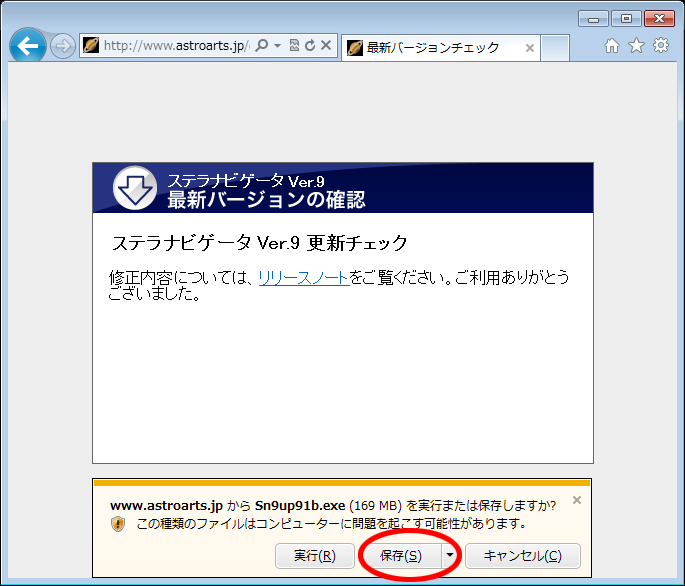Open the リリースノート link

(304, 277)
